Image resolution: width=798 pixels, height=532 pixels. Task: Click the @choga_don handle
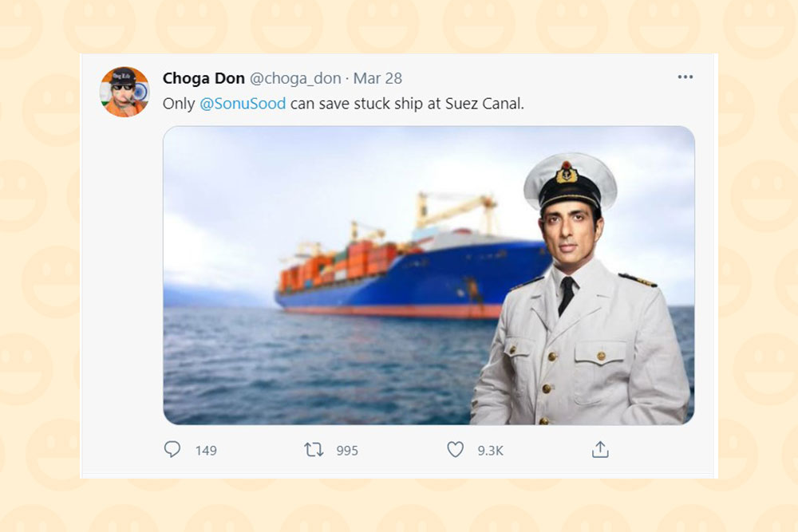[x=295, y=78]
